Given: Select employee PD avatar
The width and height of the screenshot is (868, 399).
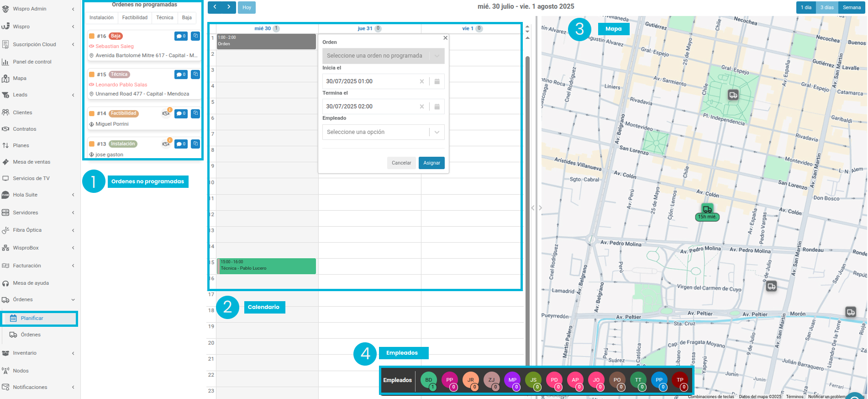Looking at the screenshot, I should (554, 380).
